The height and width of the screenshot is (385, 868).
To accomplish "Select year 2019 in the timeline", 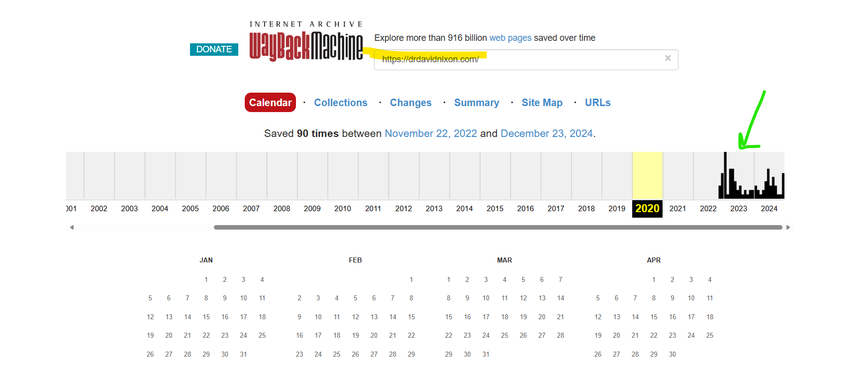I will [617, 209].
